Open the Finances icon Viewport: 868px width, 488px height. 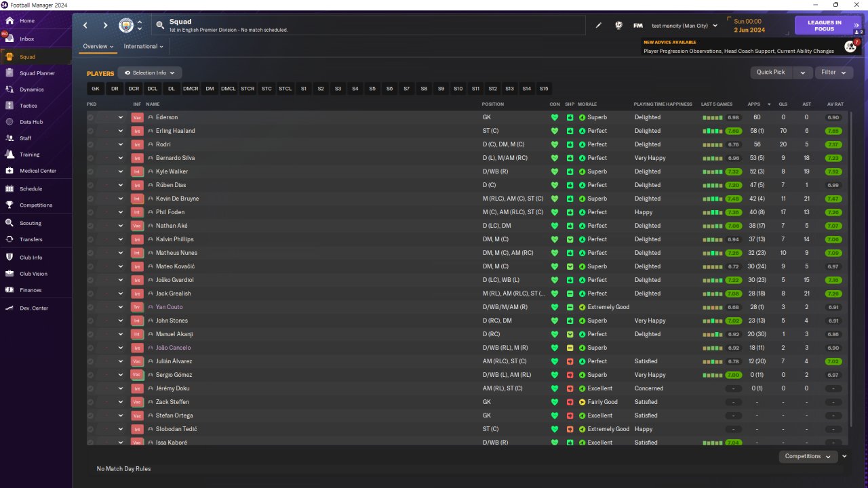(x=9, y=290)
